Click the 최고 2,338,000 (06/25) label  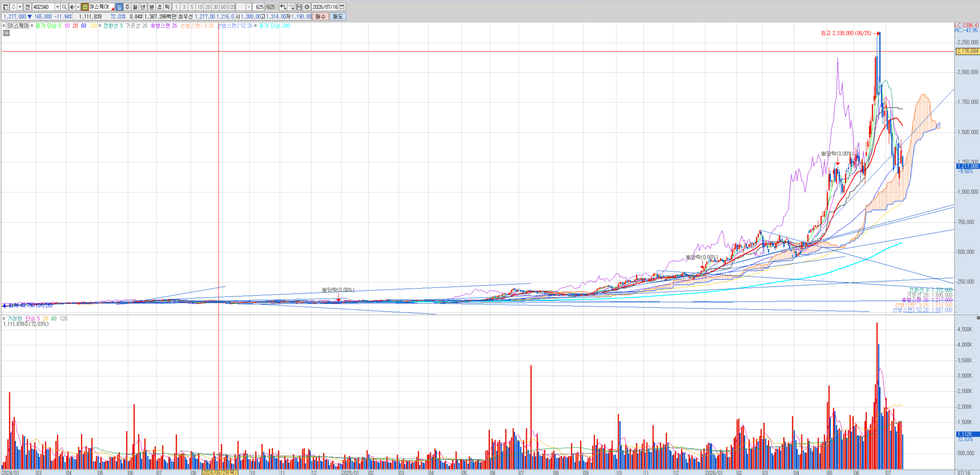point(846,33)
